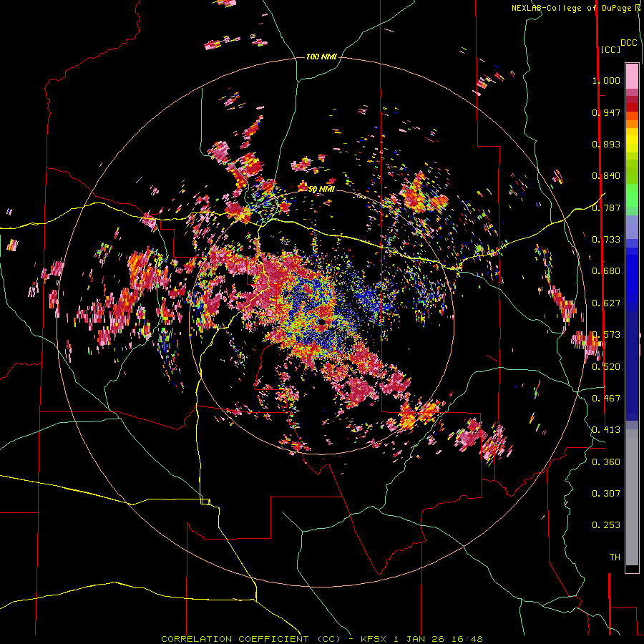
Task: Click the 0.360 legend value
Action: point(606,462)
